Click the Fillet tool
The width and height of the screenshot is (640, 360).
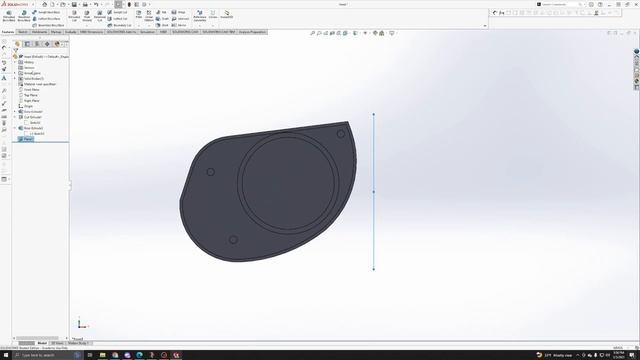[x=139, y=15]
